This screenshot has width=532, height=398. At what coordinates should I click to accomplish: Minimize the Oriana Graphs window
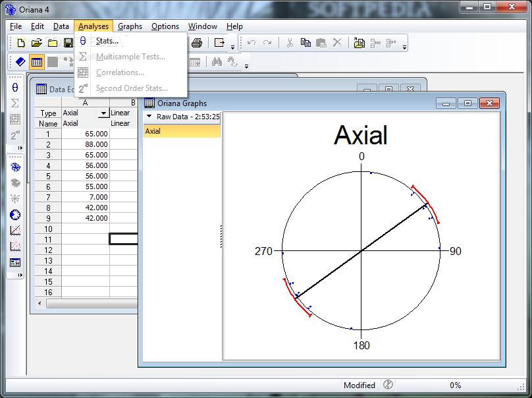[x=446, y=103]
